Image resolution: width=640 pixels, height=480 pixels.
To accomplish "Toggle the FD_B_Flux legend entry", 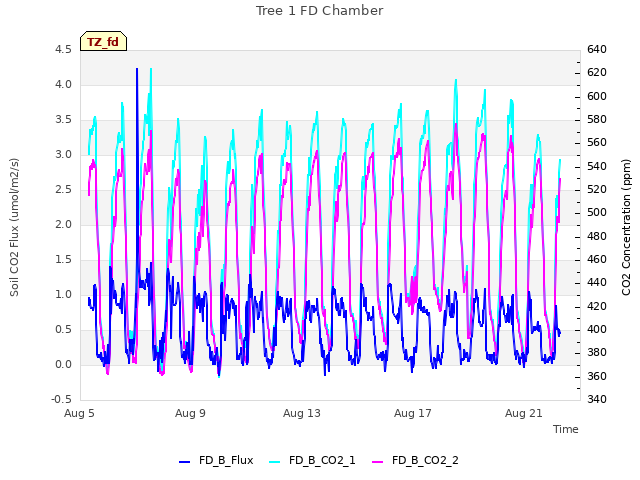I will tap(216, 460).
